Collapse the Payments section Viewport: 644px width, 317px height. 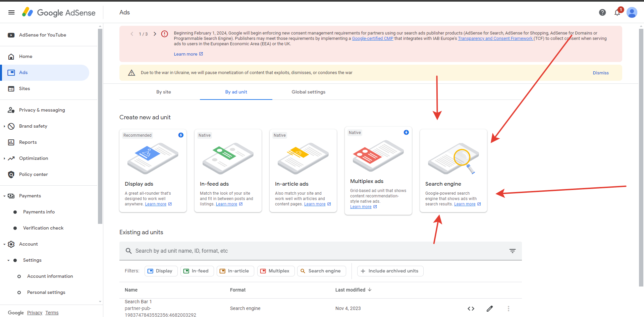[x=4, y=196]
